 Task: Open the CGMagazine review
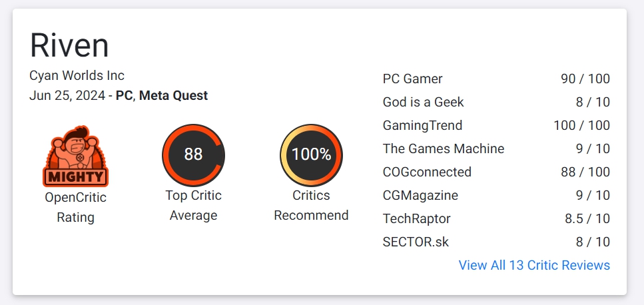coord(420,195)
